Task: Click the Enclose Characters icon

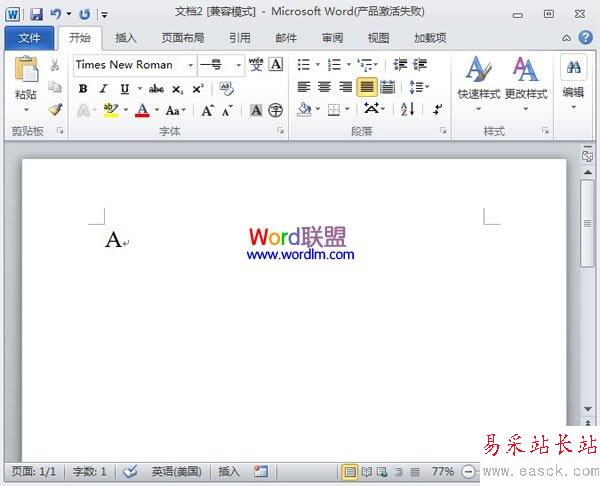Action: [x=276, y=111]
